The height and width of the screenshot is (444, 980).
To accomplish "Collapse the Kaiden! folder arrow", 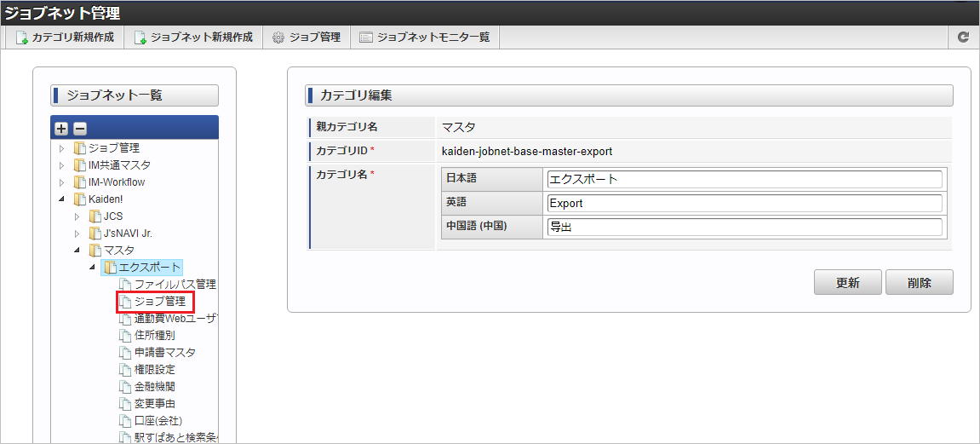I will click(61, 199).
